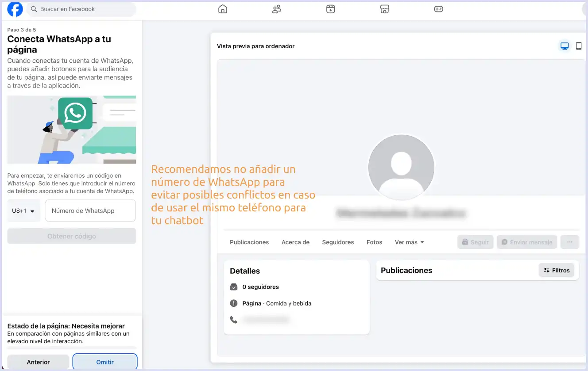Click the 'Vista previa para ordenador' label

[x=255, y=46]
